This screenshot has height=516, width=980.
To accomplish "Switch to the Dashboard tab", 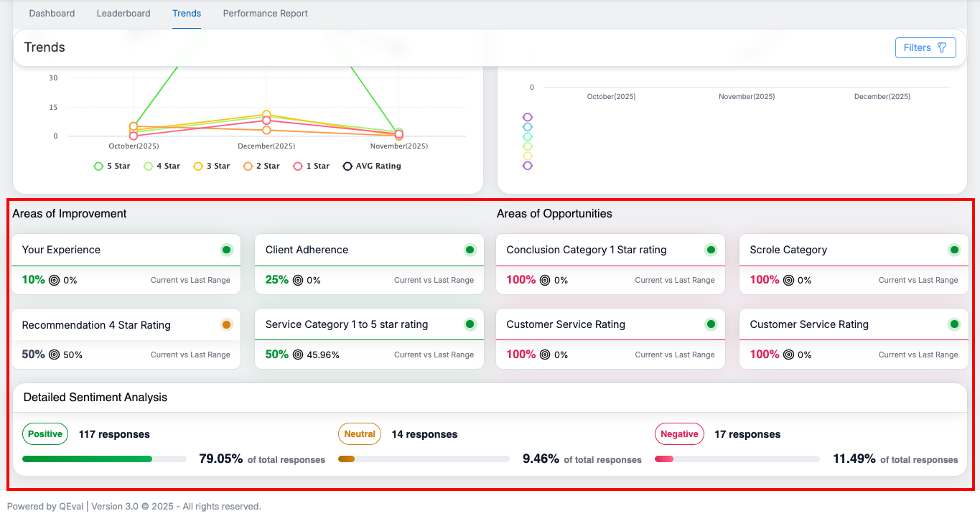I will tap(52, 13).
